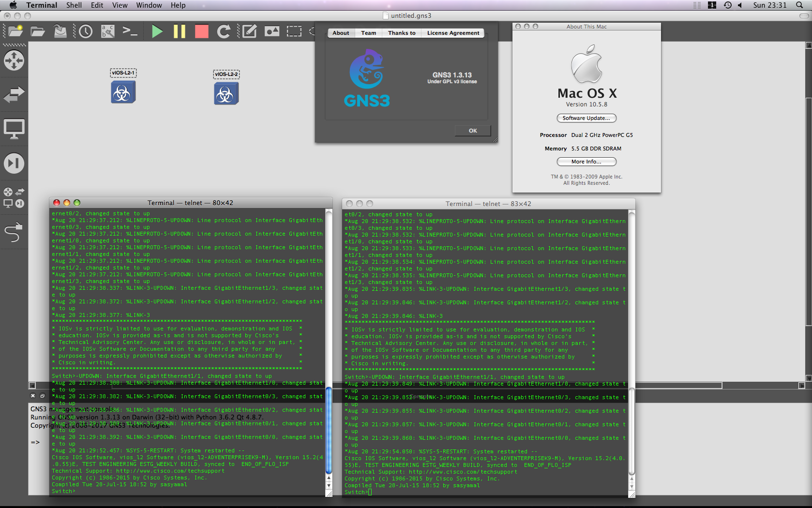
Task: Click Switch> prompt in left terminal
Action: pos(63,491)
